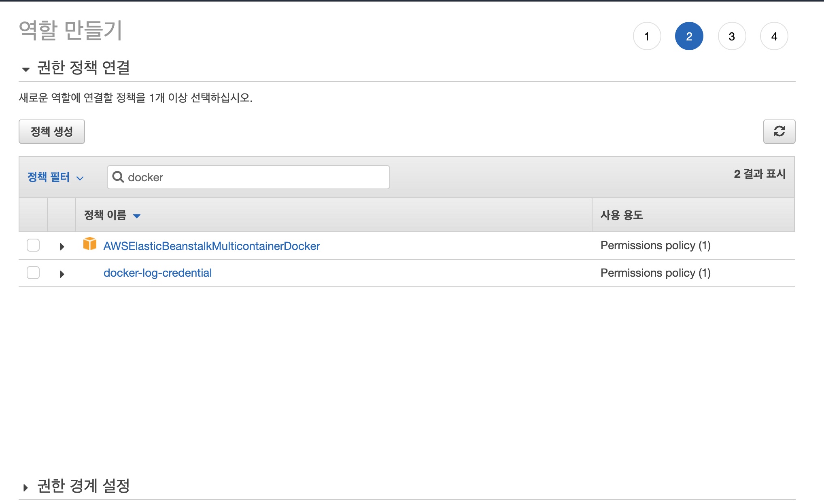
Task: Check the docker-log-credential policy checkbox
Action: click(33, 273)
